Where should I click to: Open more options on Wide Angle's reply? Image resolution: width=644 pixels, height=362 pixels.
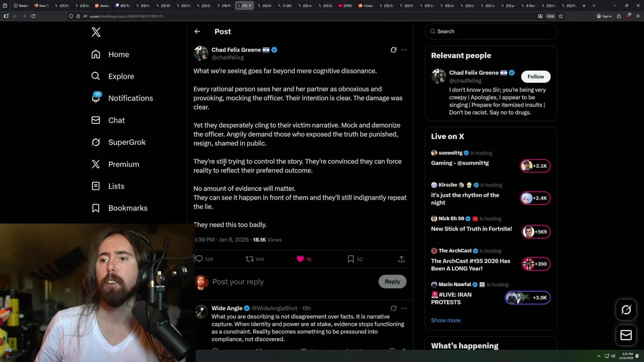[x=404, y=308]
